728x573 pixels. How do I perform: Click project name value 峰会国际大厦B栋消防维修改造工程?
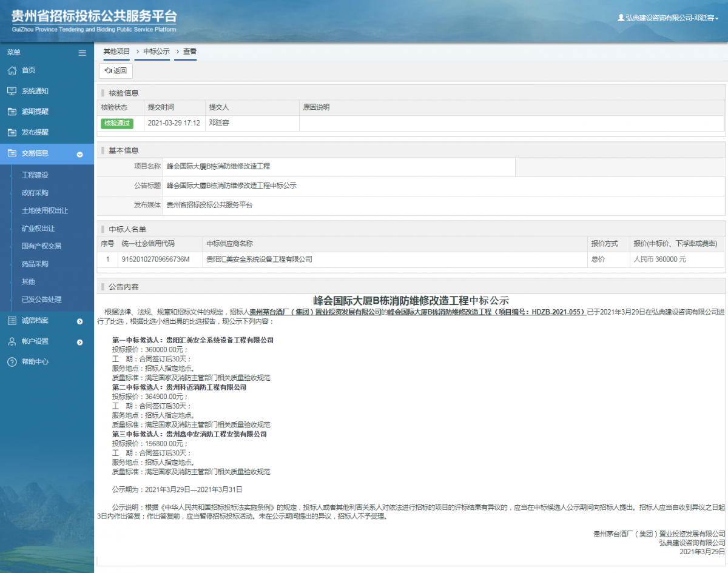[x=218, y=166]
